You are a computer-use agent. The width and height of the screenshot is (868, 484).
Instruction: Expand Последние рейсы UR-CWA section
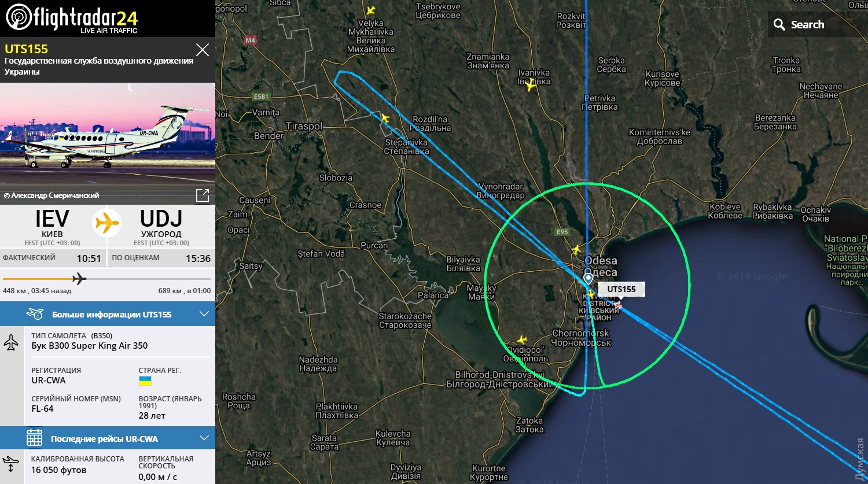[108, 438]
